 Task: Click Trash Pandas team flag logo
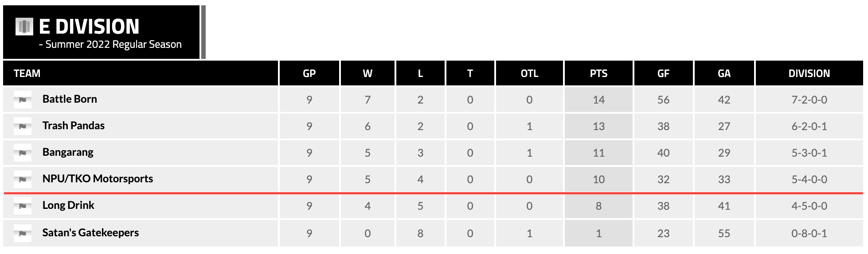point(23,126)
